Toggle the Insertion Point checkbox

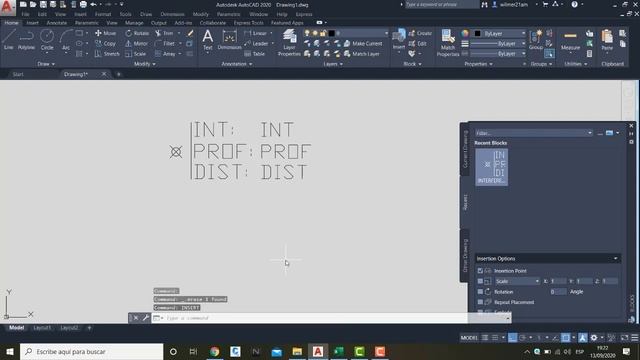pyautogui.click(x=480, y=271)
